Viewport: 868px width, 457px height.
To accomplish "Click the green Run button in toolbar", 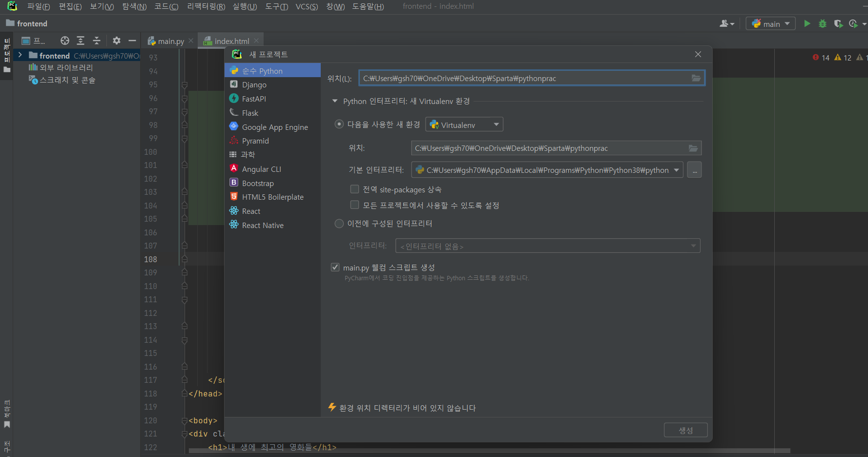I will [807, 23].
